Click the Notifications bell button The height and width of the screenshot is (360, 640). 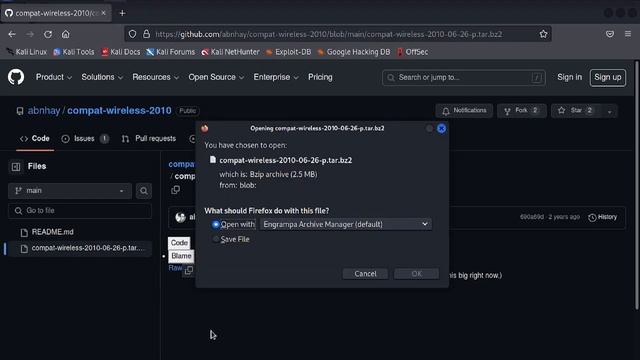point(464,111)
